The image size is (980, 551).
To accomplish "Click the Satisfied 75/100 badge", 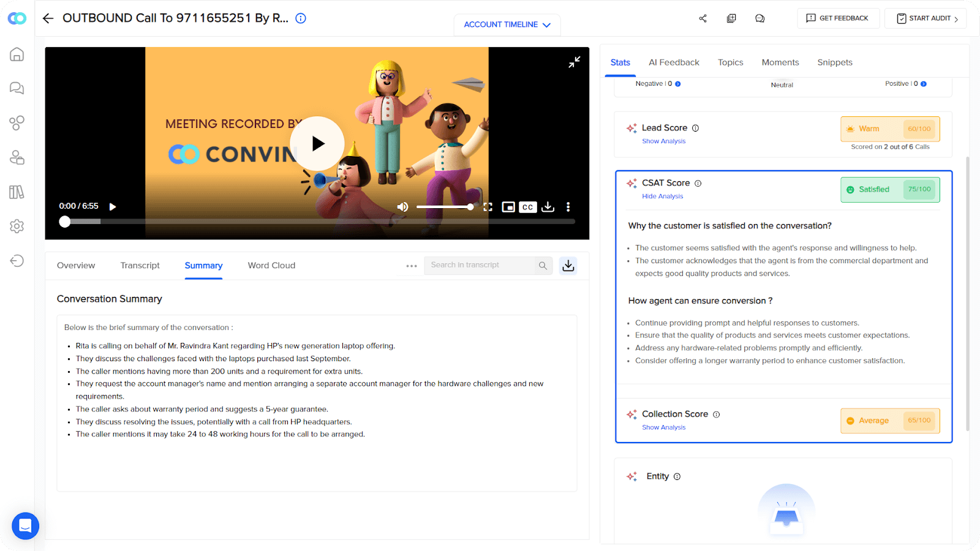I will pyautogui.click(x=890, y=190).
